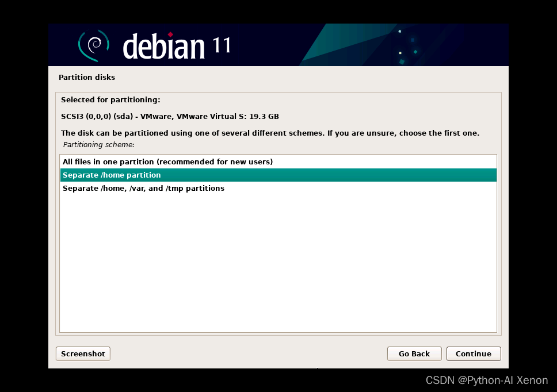
Task: Click the sparkling dots decoration in the banner
Action: [x=407, y=46]
